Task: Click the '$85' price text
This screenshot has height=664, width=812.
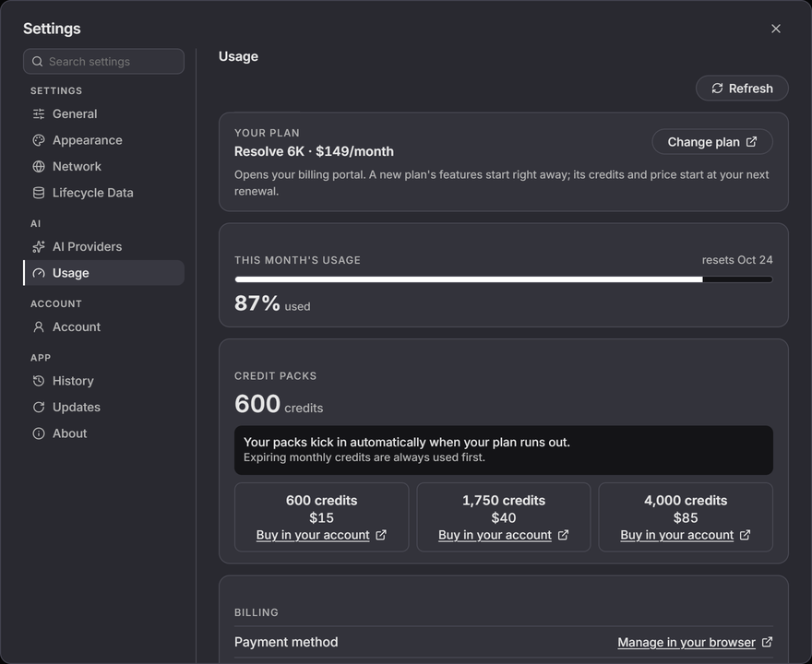Action: pos(686,518)
